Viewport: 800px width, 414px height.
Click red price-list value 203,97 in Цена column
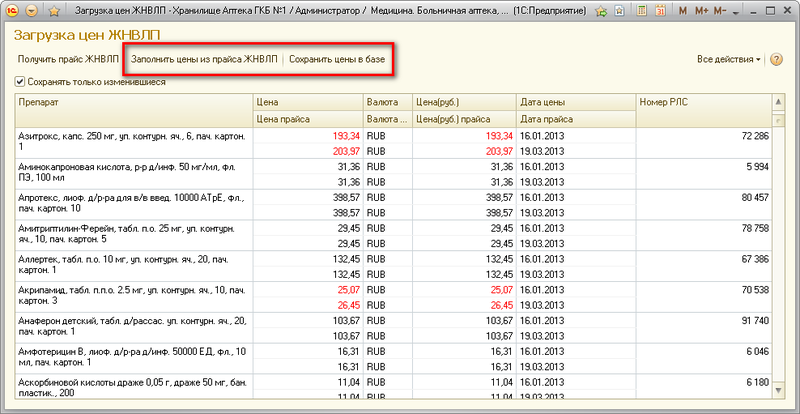347,152
